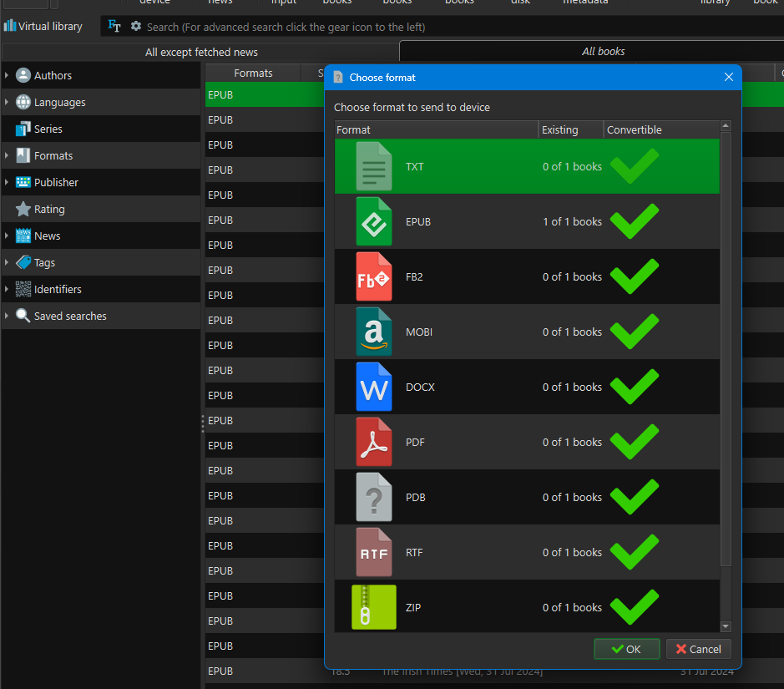The width and height of the screenshot is (784, 689).
Task: Switch to All except fetched news tab
Action: [201, 52]
